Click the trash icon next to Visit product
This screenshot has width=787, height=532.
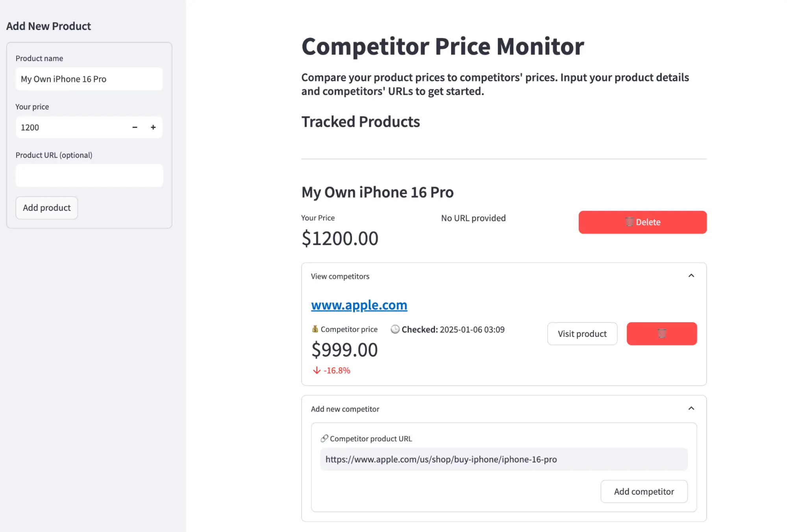661,333
